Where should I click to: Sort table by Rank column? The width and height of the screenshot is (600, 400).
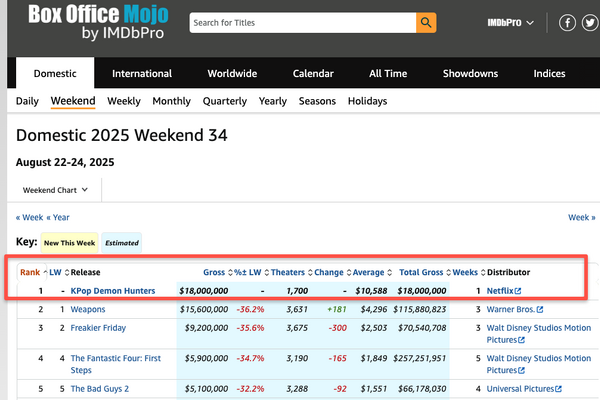pos(30,272)
